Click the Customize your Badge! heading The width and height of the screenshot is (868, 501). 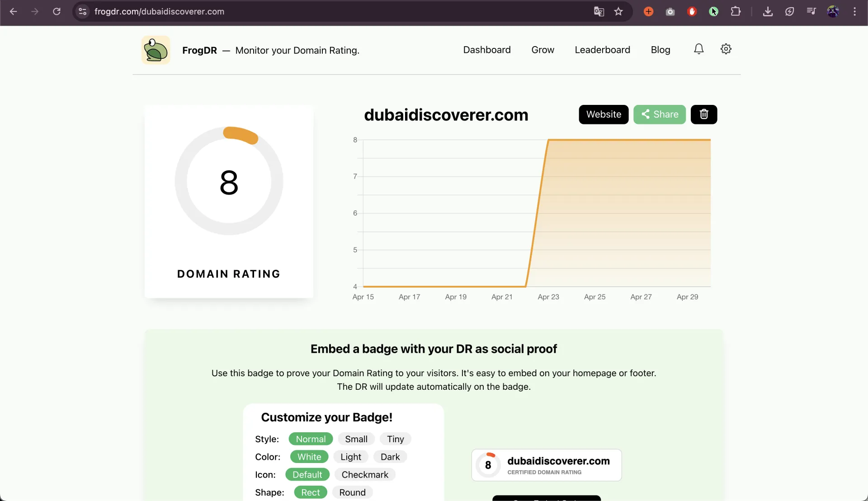click(x=326, y=417)
